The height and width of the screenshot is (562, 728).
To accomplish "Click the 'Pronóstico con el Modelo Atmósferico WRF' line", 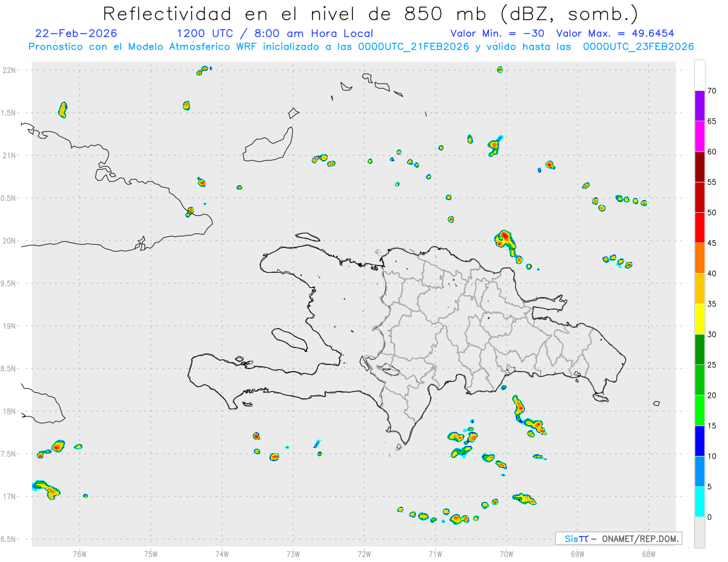I will (x=361, y=47).
